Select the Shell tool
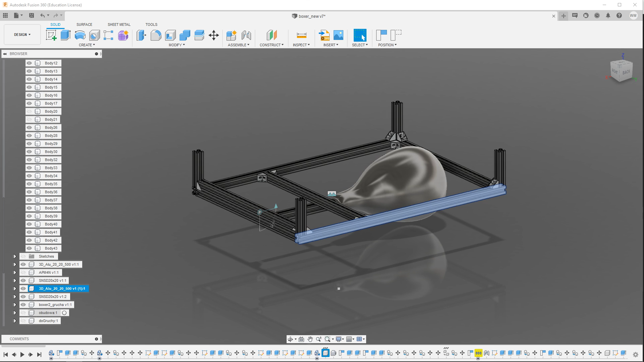 tap(170, 35)
